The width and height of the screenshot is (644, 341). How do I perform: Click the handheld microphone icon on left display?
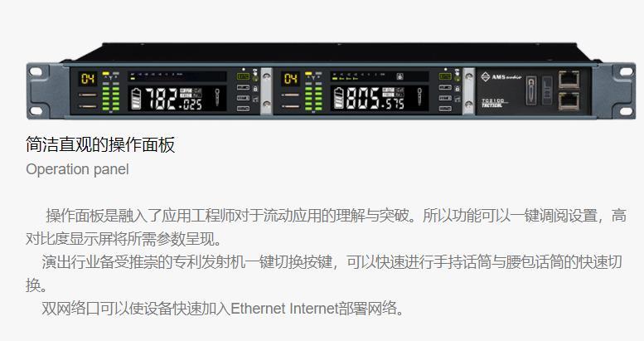(217, 97)
